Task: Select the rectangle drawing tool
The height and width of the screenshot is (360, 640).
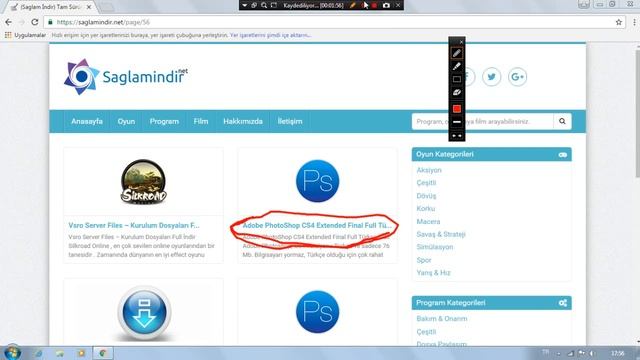Action: [x=457, y=79]
